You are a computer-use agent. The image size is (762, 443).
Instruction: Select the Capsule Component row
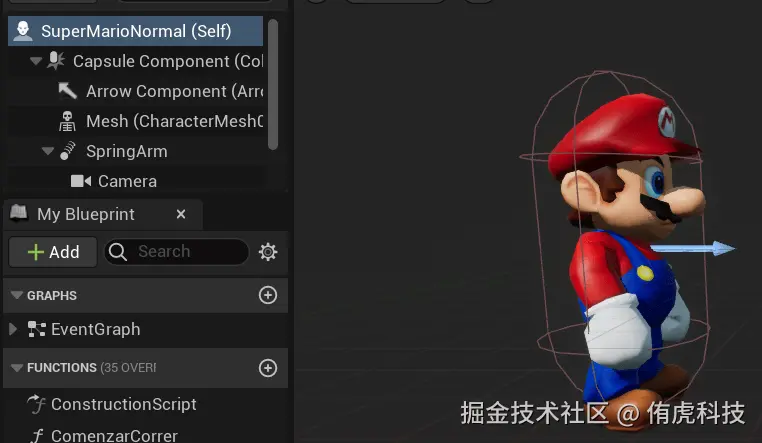click(x=136, y=61)
